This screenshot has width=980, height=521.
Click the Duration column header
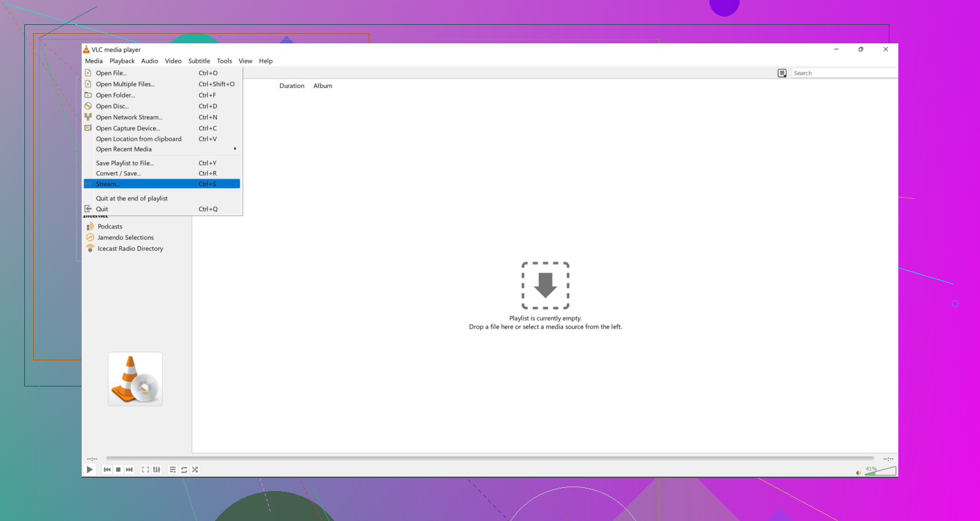(292, 86)
